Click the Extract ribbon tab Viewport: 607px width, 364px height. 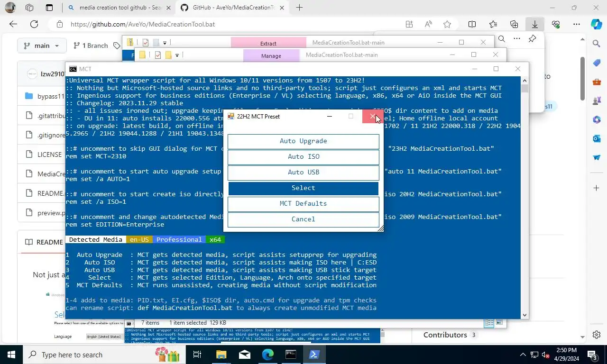point(268,43)
